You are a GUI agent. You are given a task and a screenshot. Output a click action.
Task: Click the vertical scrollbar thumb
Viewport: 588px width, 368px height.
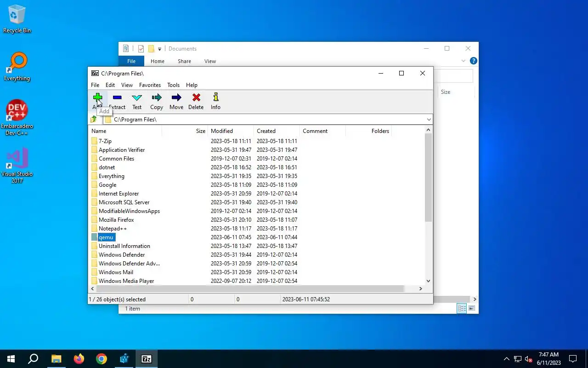tap(428, 178)
